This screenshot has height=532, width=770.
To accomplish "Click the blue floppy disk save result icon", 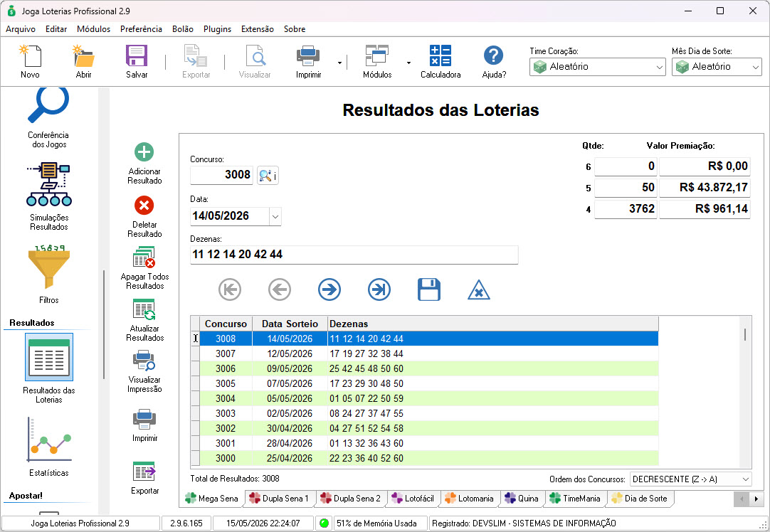I will 428,289.
